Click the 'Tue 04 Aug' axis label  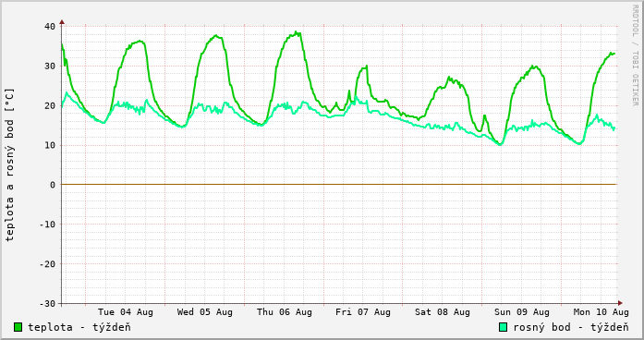[x=126, y=312]
